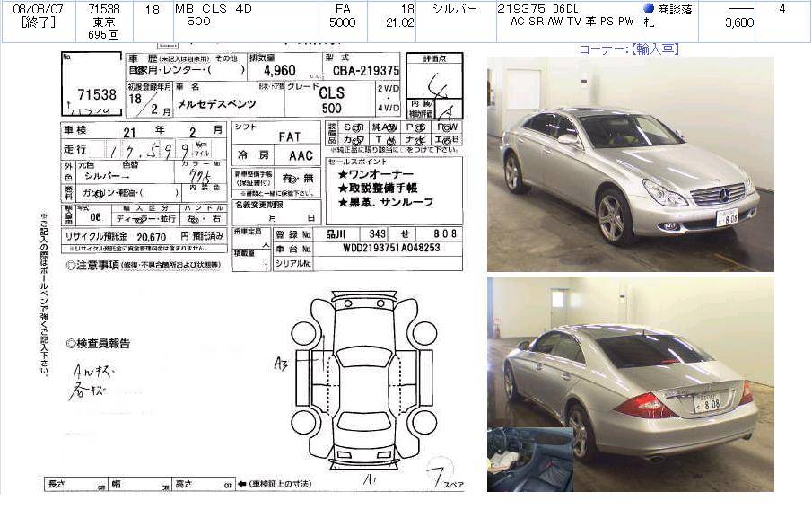Click the セールスポイント label

(x=358, y=162)
